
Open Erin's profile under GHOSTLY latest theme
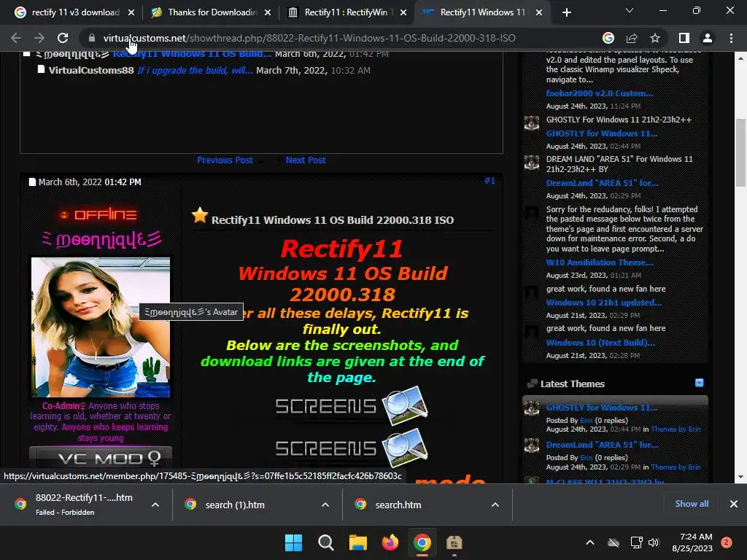(586, 421)
